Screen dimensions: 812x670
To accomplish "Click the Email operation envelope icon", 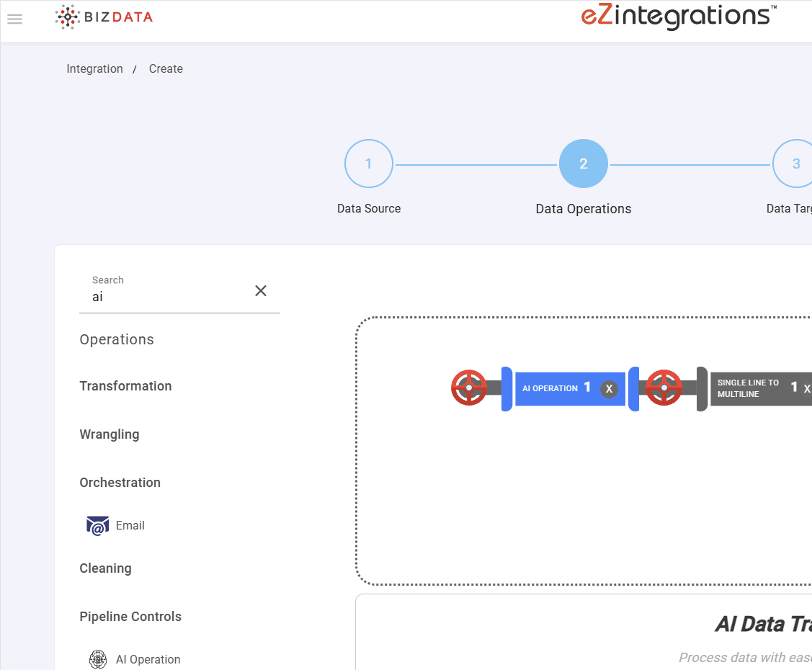I will pos(98,526).
